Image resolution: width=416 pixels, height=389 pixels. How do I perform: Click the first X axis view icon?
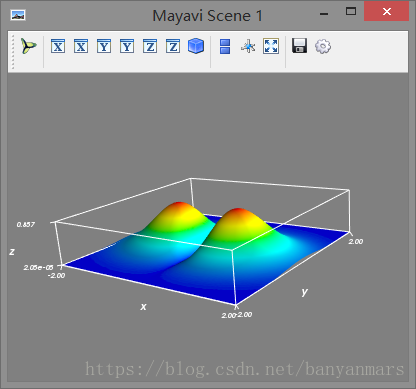58,46
